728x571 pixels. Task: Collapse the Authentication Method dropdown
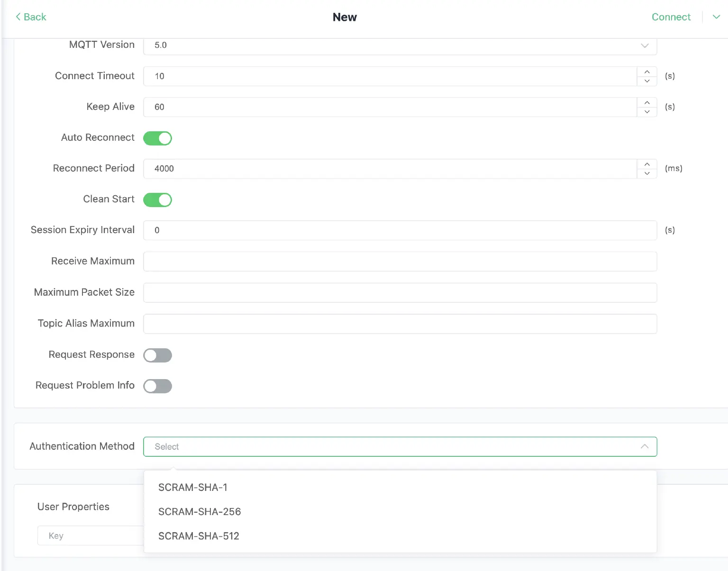pos(644,446)
